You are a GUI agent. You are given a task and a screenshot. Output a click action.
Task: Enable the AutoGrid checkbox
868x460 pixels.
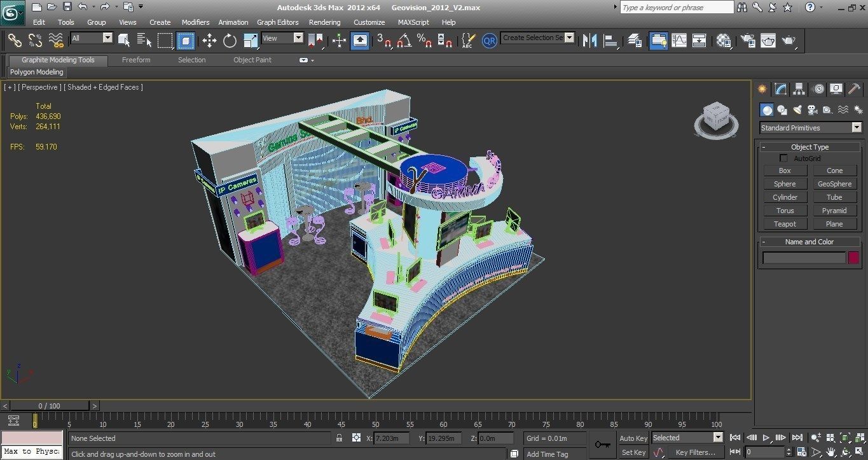(783, 158)
